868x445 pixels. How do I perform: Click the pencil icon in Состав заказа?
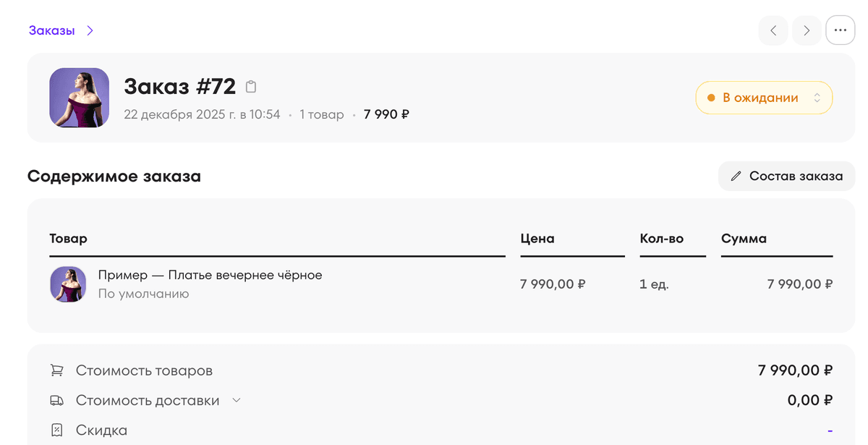pos(736,176)
